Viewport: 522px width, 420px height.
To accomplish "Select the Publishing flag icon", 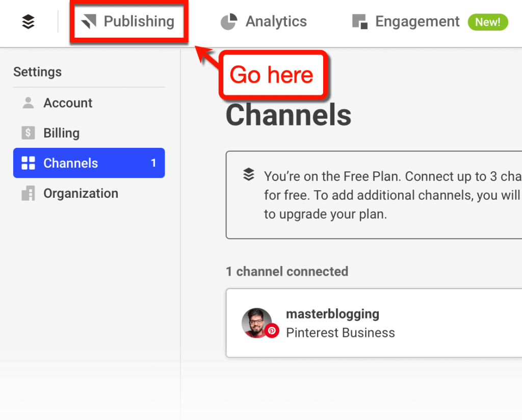I will 90,21.
